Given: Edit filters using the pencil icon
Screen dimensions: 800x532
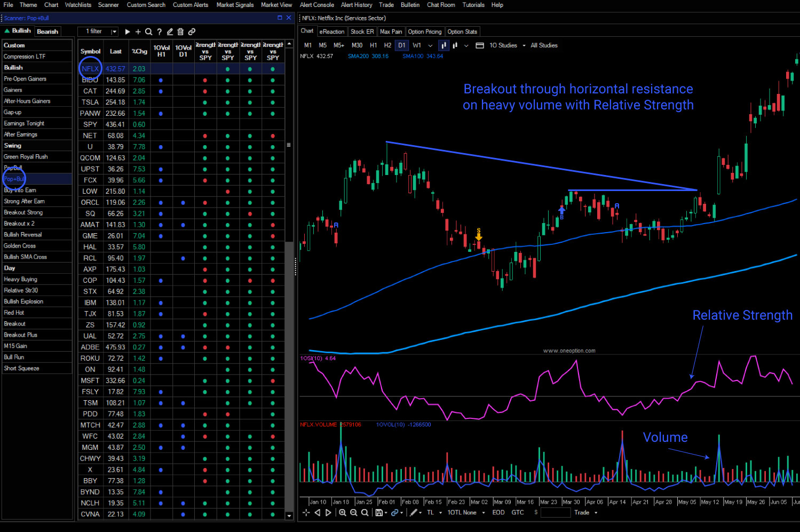Looking at the screenshot, I should (x=170, y=31).
